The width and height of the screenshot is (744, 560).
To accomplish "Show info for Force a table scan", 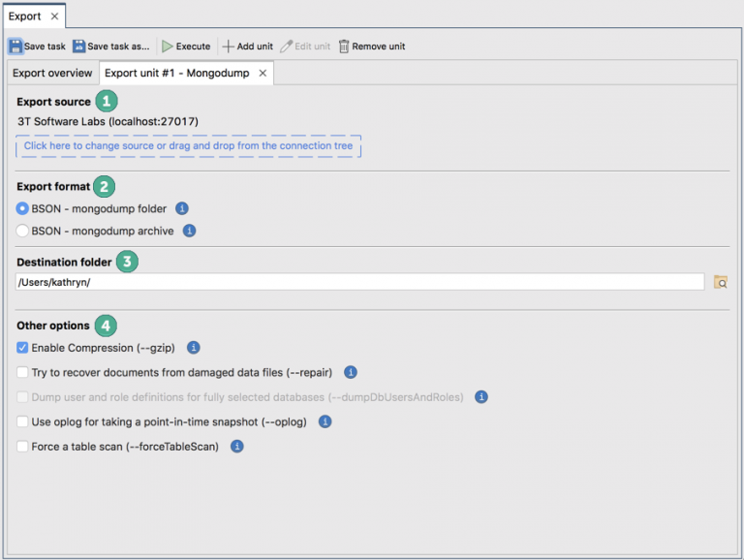I will point(236,447).
